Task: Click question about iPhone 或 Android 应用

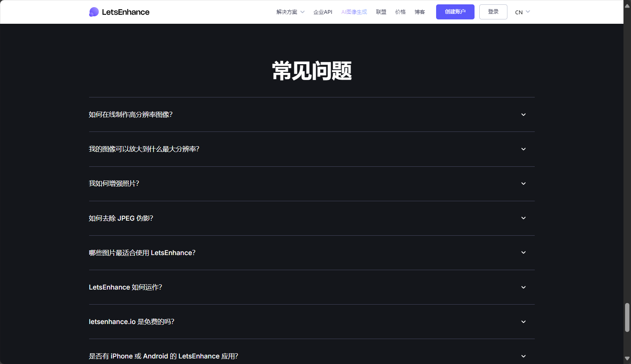Action: 164,356
